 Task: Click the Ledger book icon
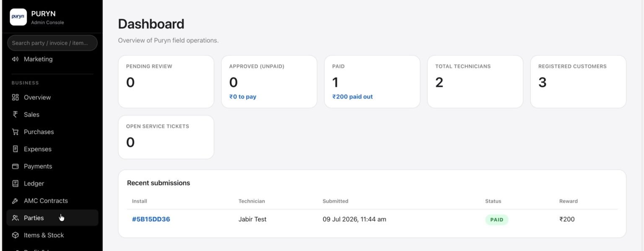pyautogui.click(x=16, y=184)
